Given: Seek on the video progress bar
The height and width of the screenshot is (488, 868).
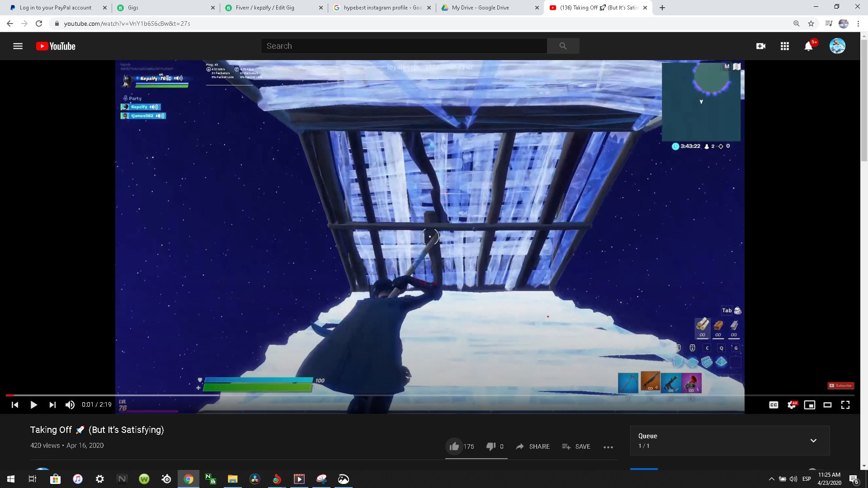Looking at the screenshot, I should [429, 395].
